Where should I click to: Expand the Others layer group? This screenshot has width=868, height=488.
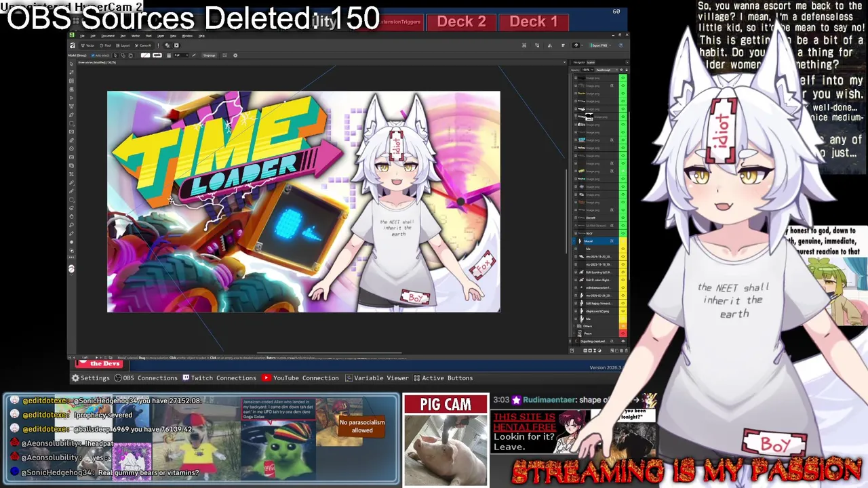574,326
